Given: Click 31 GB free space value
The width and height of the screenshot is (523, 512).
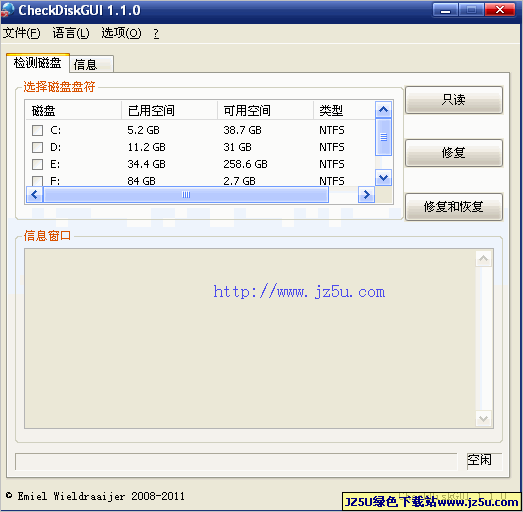Looking at the screenshot, I should point(237,147).
